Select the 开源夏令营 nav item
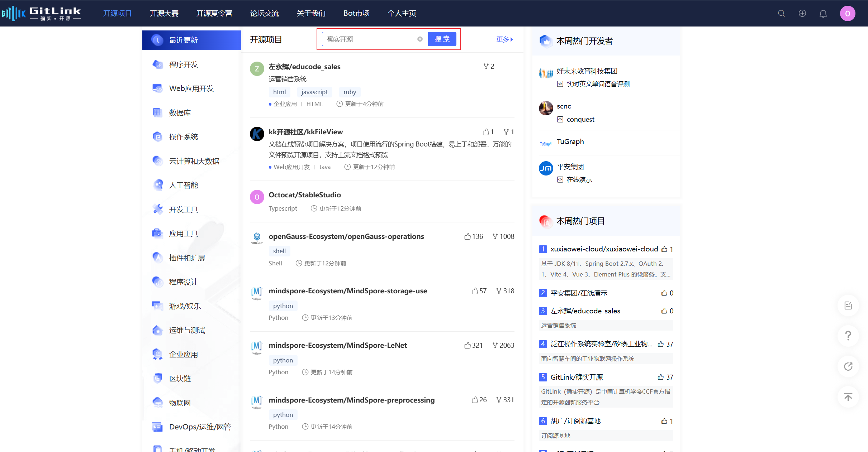The height and width of the screenshot is (452, 868). pos(214,13)
